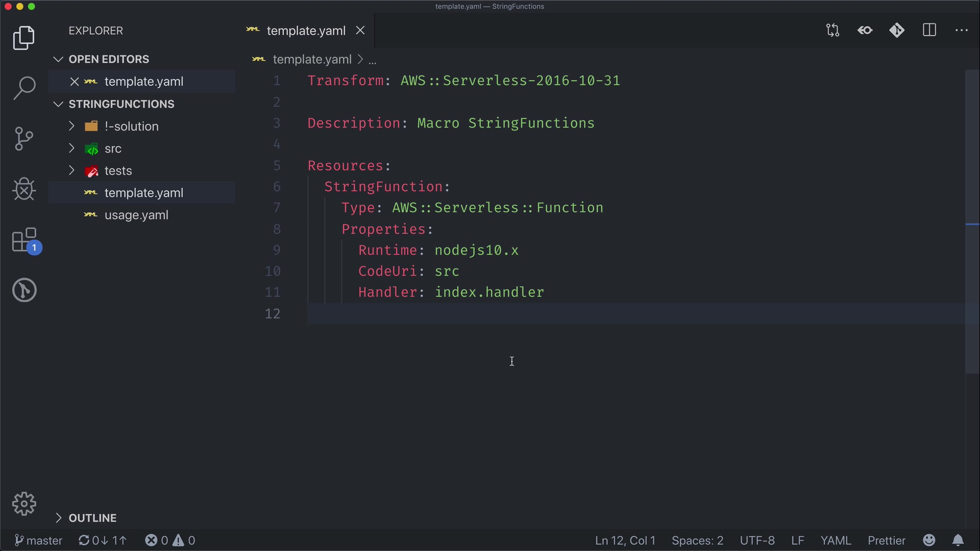Screen dimensions: 980x551
Task: Click the feedback smiley icon
Action: click(x=929, y=540)
